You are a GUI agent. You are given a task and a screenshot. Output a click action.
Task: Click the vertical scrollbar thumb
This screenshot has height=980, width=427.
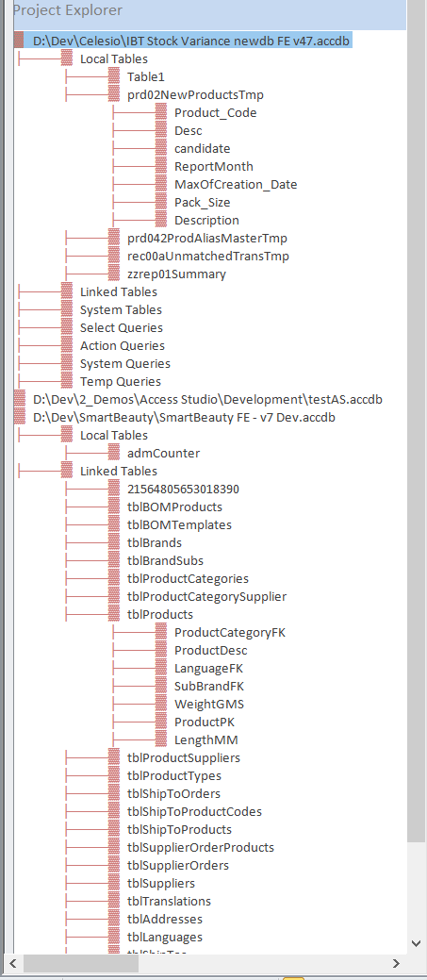tap(417, 421)
